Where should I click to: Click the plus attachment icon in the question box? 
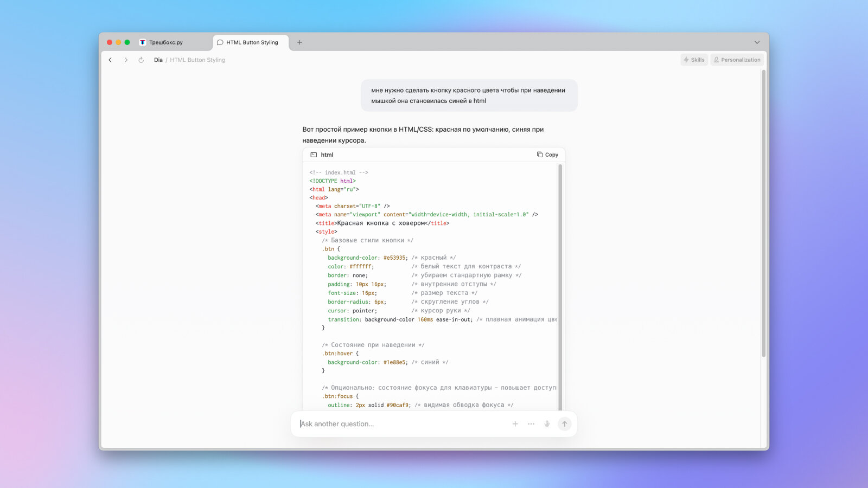pos(515,424)
